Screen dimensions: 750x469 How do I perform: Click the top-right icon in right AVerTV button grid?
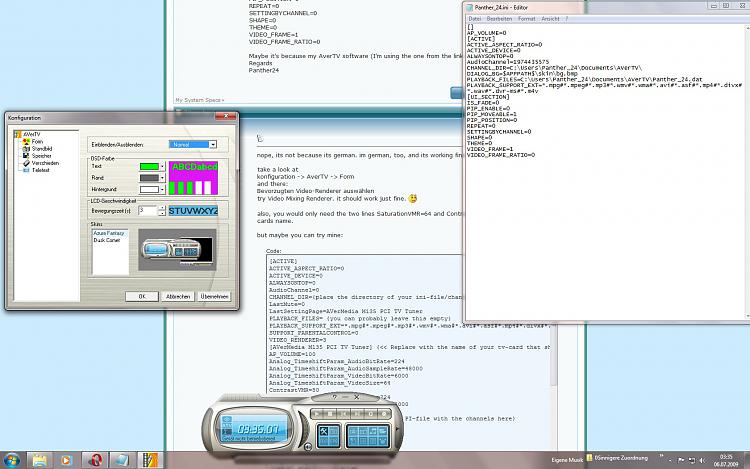[x=383, y=431]
